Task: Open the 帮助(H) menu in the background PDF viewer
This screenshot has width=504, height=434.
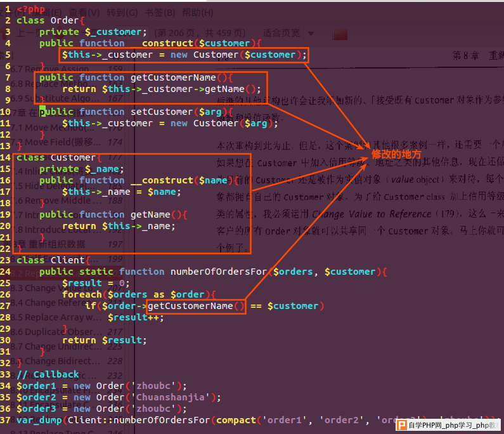Action: tap(198, 13)
